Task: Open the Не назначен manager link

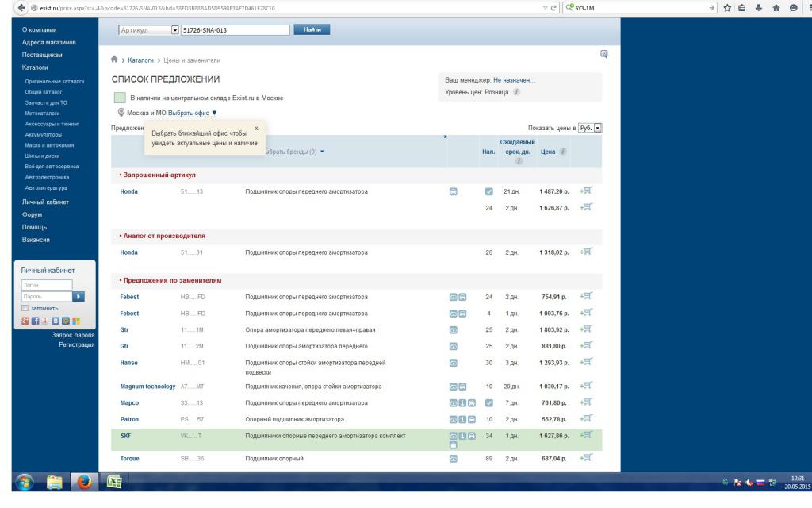Action: tap(514, 80)
